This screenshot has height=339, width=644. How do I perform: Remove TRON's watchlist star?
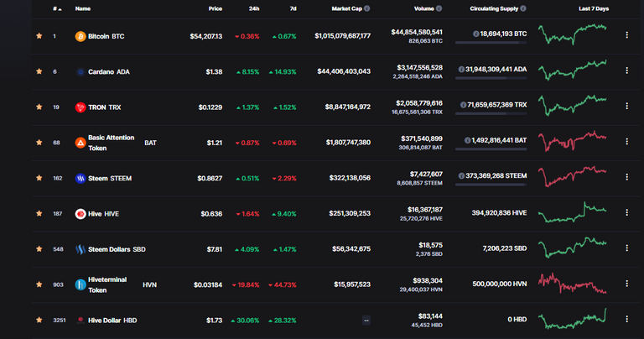[x=39, y=107]
